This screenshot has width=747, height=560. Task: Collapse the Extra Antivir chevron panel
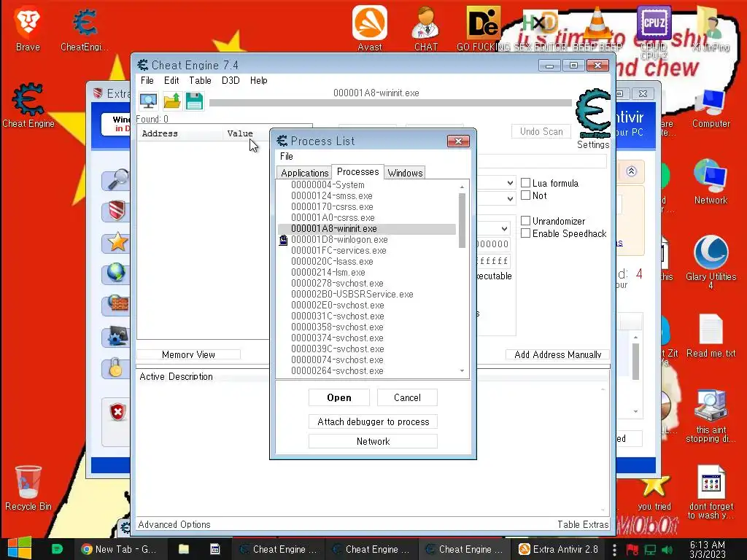coord(631,171)
